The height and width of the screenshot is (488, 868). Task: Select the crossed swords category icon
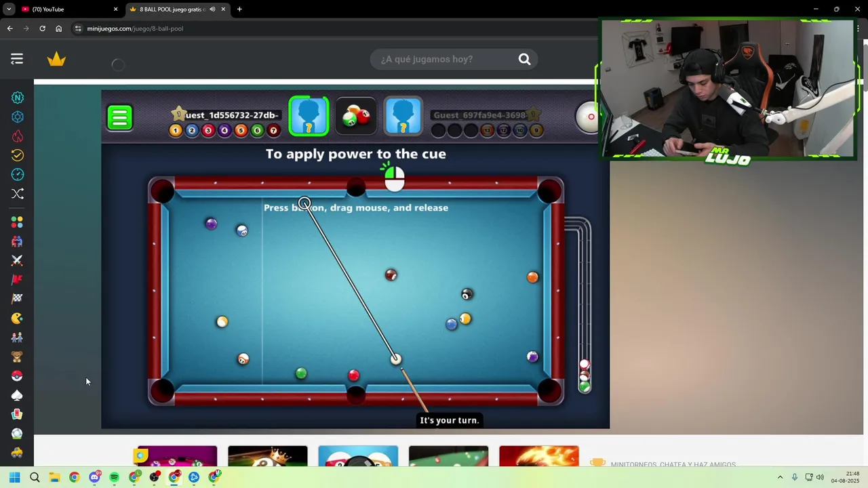(x=17, y=260)
